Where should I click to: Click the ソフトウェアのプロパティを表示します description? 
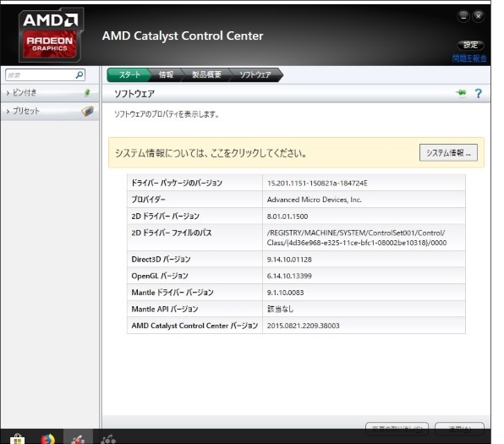(167, 114)
